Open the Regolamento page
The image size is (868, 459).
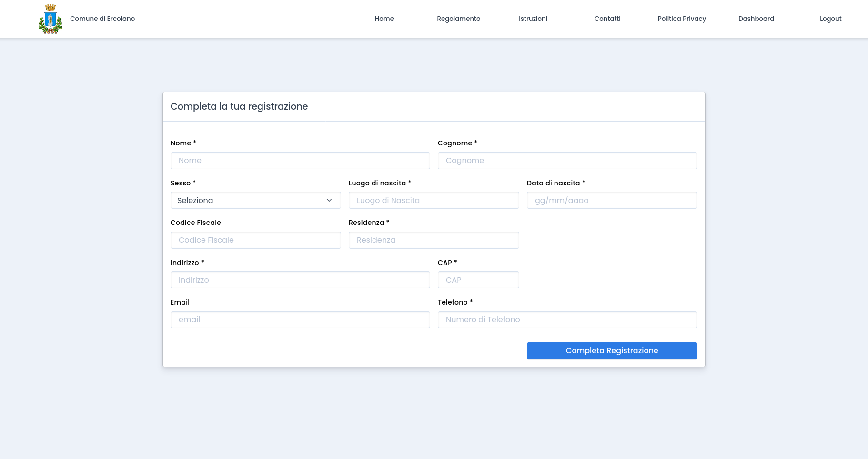tap(458, 19)
